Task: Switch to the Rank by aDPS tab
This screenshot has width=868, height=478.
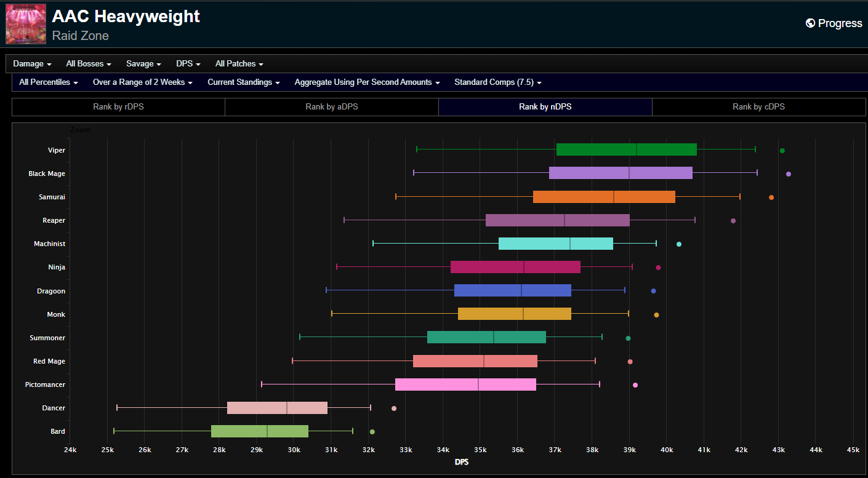Action: point(332,107)
